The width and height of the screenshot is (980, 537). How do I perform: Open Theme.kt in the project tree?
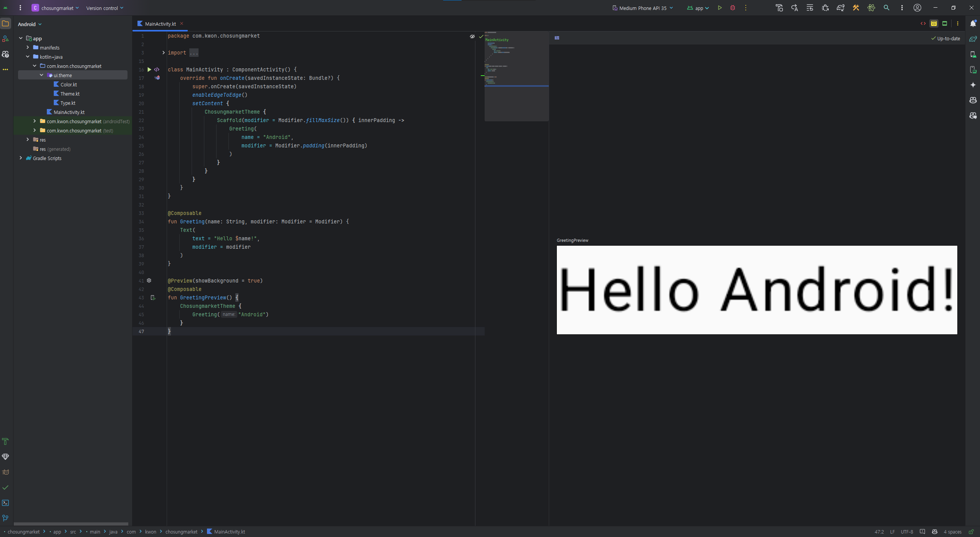click(70, 94)
